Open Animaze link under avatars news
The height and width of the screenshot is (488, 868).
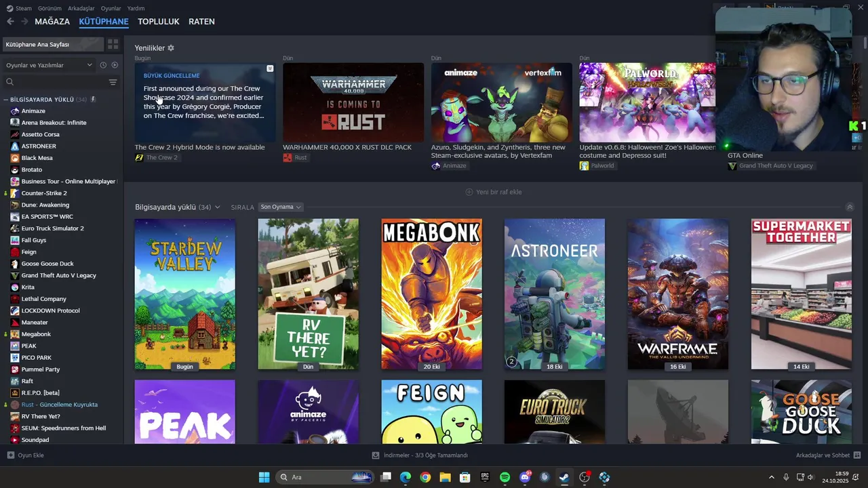tap(449, 165)
